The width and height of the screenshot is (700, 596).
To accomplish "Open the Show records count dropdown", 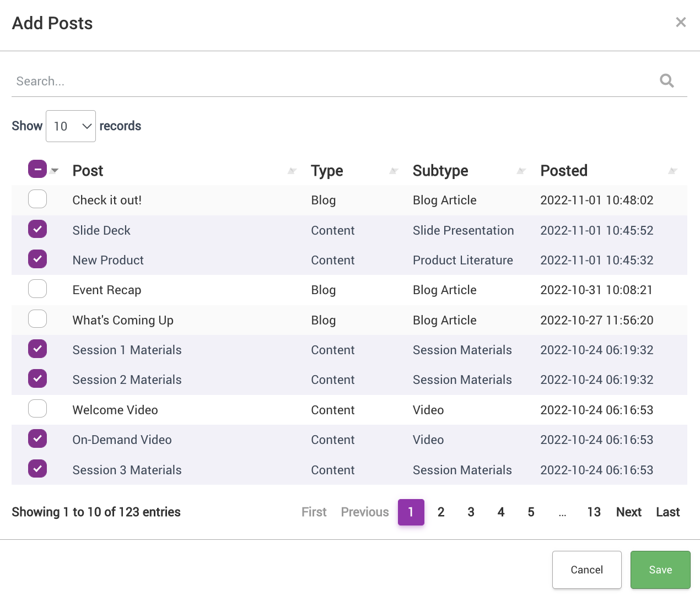I will (71, 126).
